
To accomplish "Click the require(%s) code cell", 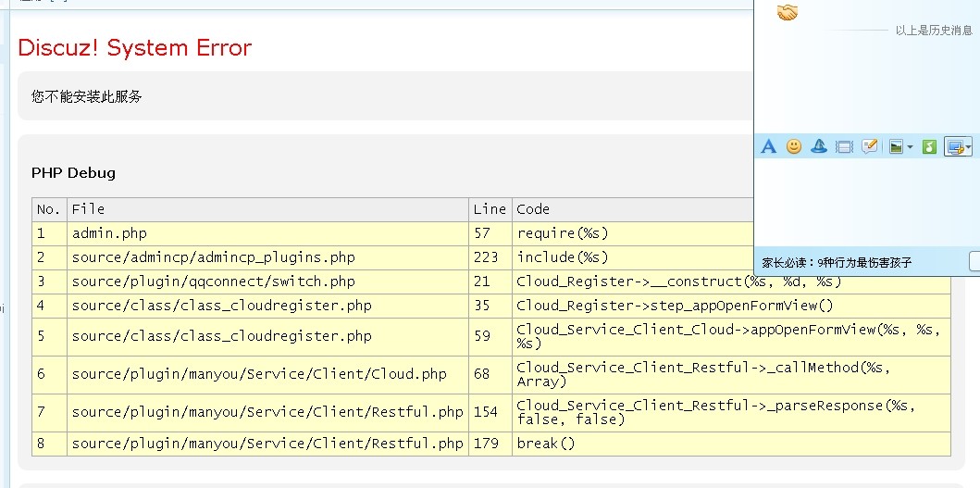I will pyautogui.click(x=632, y=233).
